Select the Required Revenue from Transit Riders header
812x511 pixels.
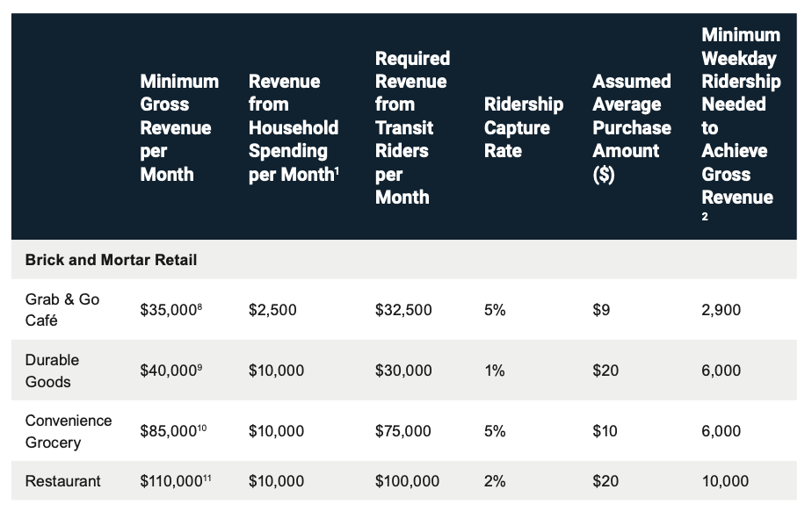tap(411, 127)
